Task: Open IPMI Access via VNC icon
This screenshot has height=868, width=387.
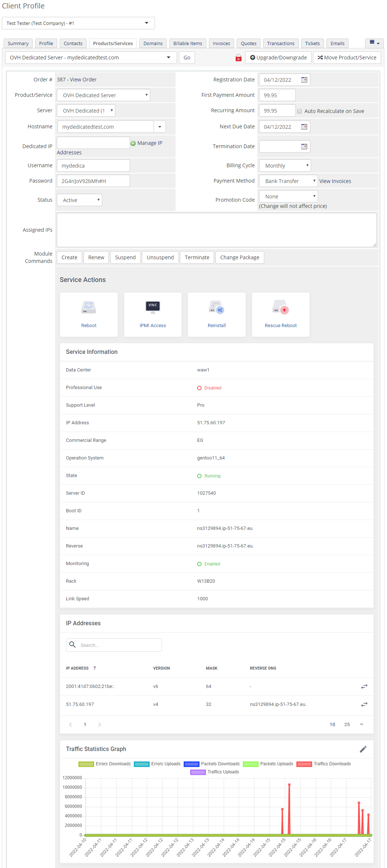Action: click(153, 307)
